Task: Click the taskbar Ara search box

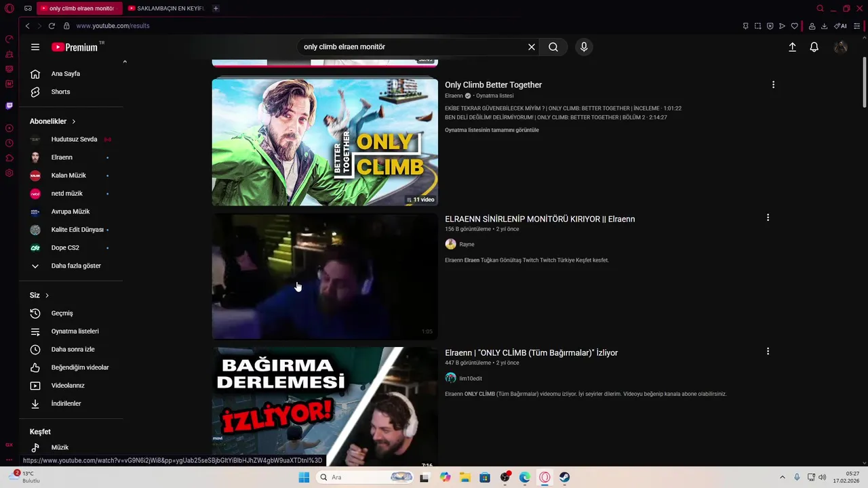Action: coord(364,477)
